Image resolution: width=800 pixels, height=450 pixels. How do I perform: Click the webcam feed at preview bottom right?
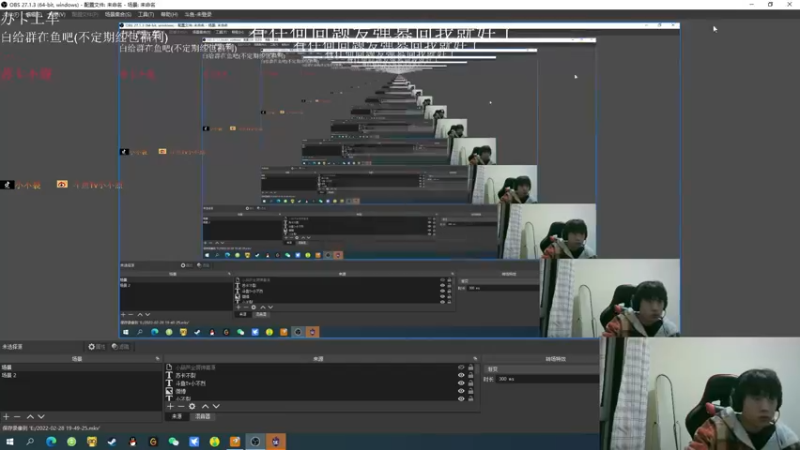700,393
